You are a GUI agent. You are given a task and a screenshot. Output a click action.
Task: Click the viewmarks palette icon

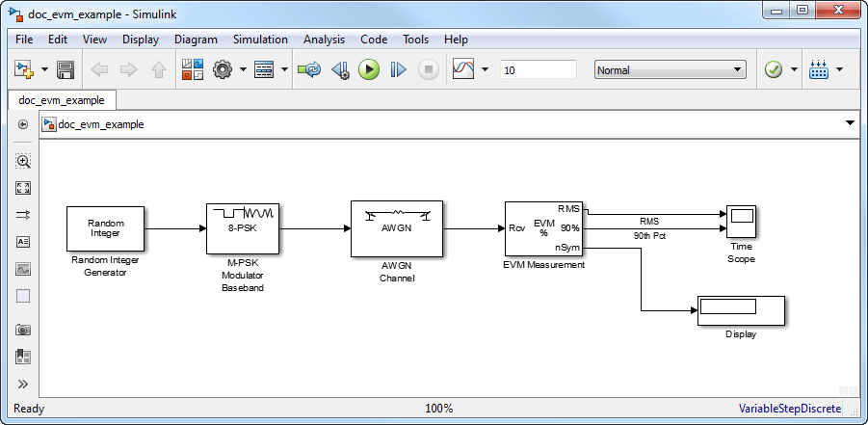click(23, 357)
